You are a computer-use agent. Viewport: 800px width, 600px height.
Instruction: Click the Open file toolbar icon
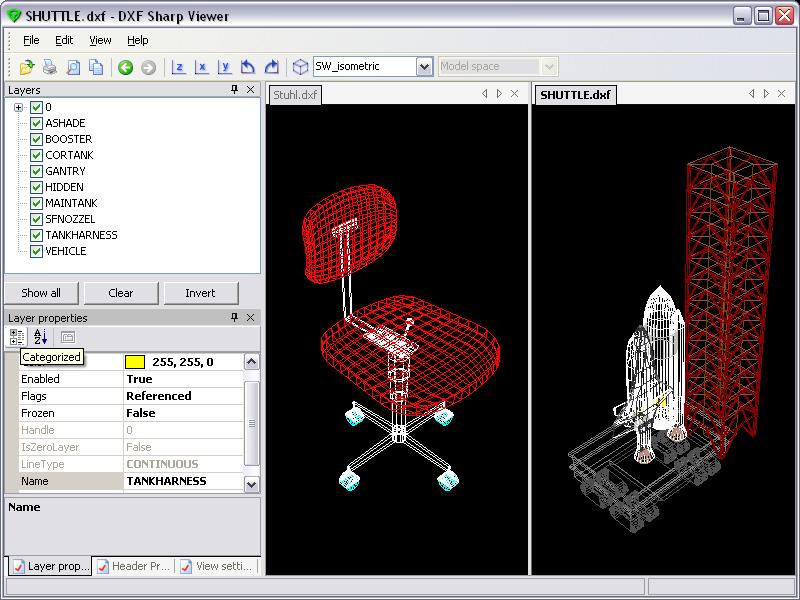26,67
